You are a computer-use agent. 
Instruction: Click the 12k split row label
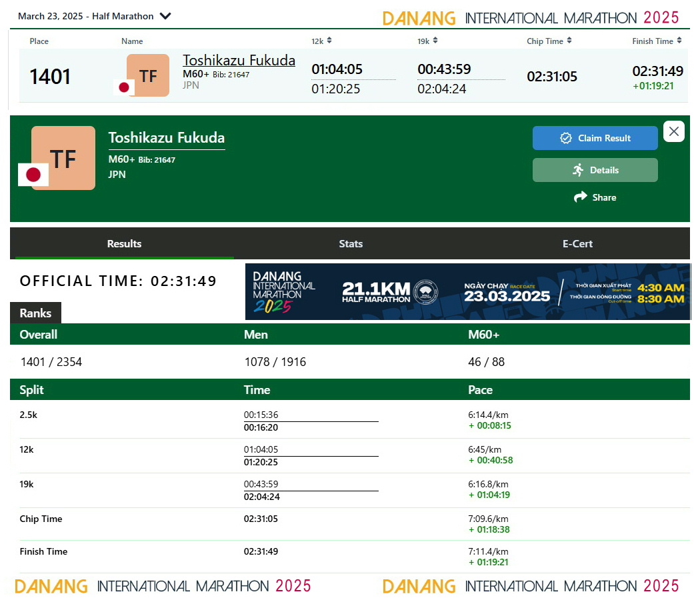click(27, 449)
